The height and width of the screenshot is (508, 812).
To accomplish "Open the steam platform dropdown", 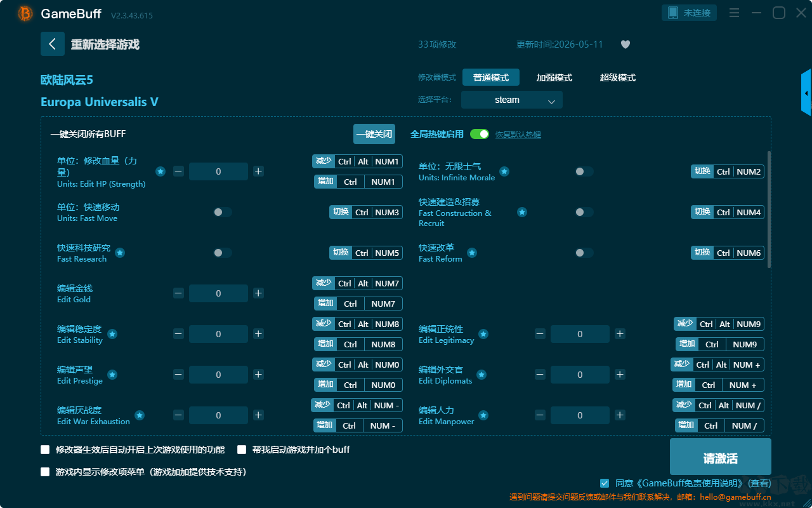I will click(512, 100).
